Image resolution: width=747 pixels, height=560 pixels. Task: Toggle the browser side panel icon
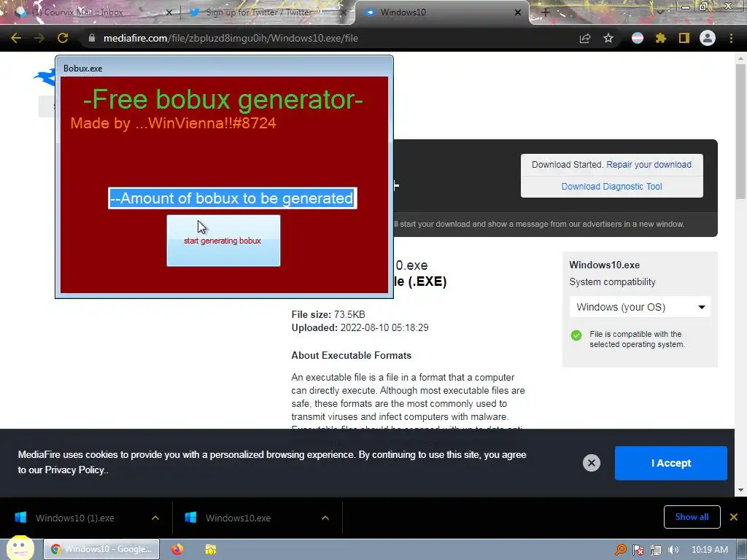pos(684,38)
